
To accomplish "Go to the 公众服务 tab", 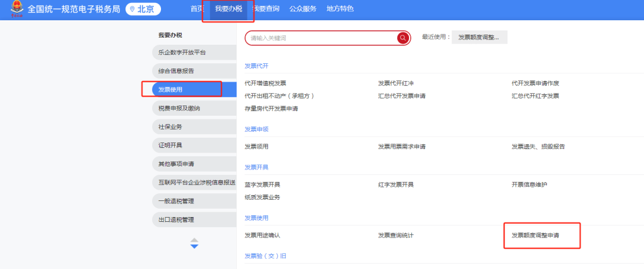I will (x=303, y=9).
